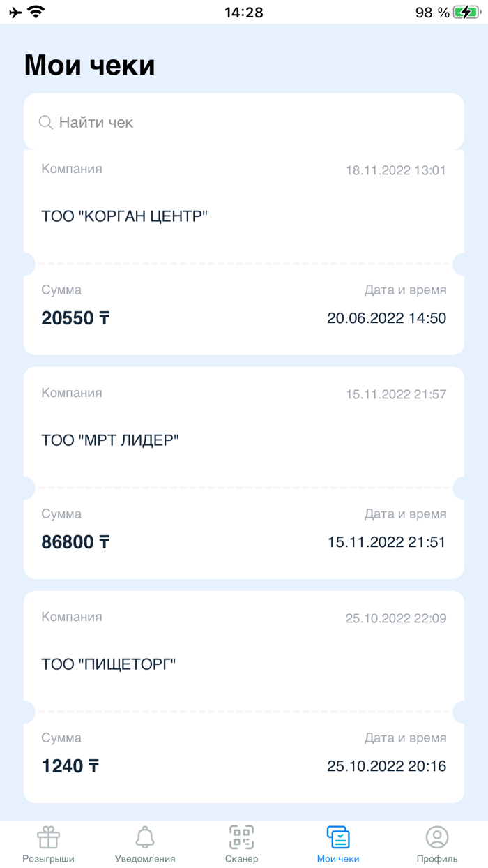
Task: Switch to the Уведомления tab
Action: pyautogui.click(x=144, y=844)
